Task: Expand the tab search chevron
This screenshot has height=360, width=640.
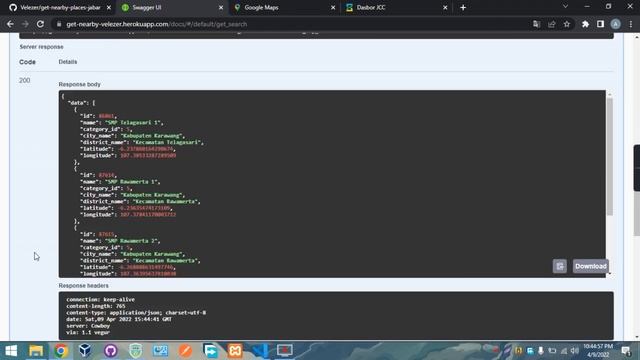Action: coord(565,7)
